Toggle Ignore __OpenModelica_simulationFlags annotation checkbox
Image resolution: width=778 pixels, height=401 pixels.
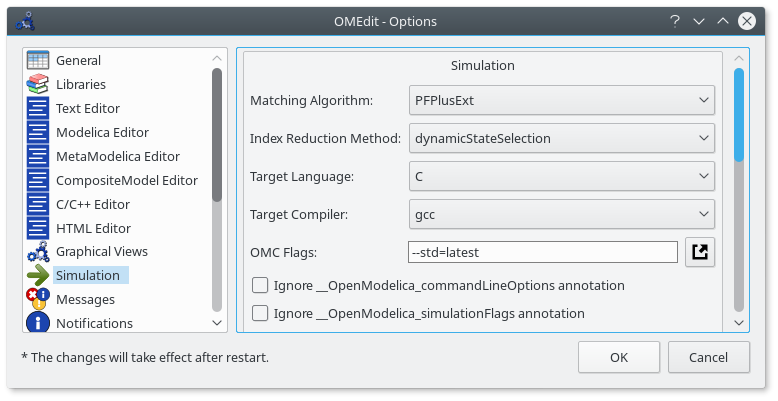tap(260, 314)
